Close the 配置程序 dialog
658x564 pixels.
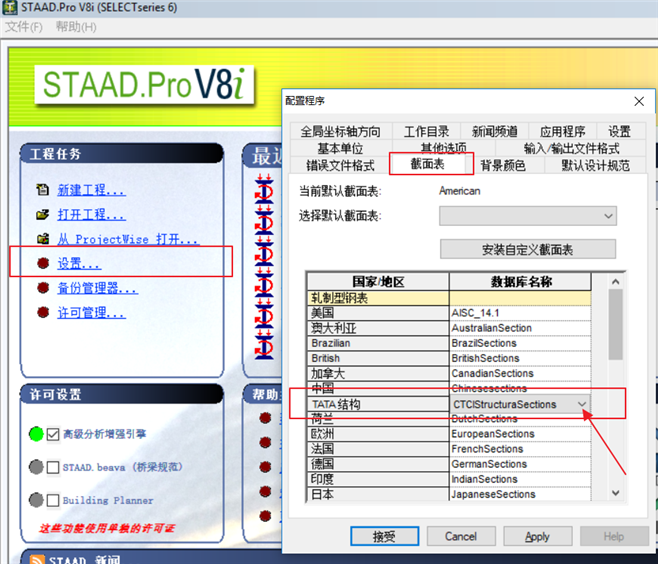(639, 101)
